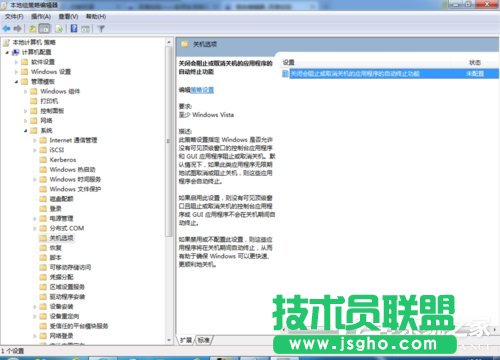Click the Export list toolbar icon
This screenshot has width=500, height=360.
tap(59, 29)
